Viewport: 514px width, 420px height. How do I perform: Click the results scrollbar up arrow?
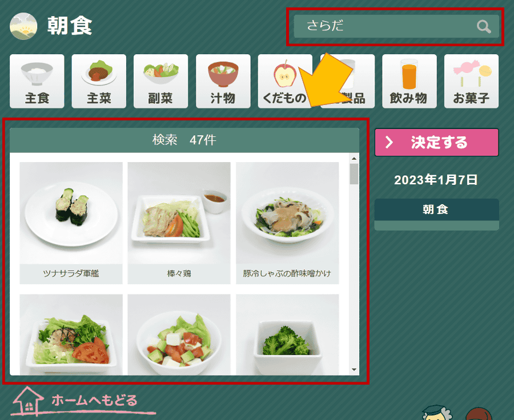pos(354,159)
